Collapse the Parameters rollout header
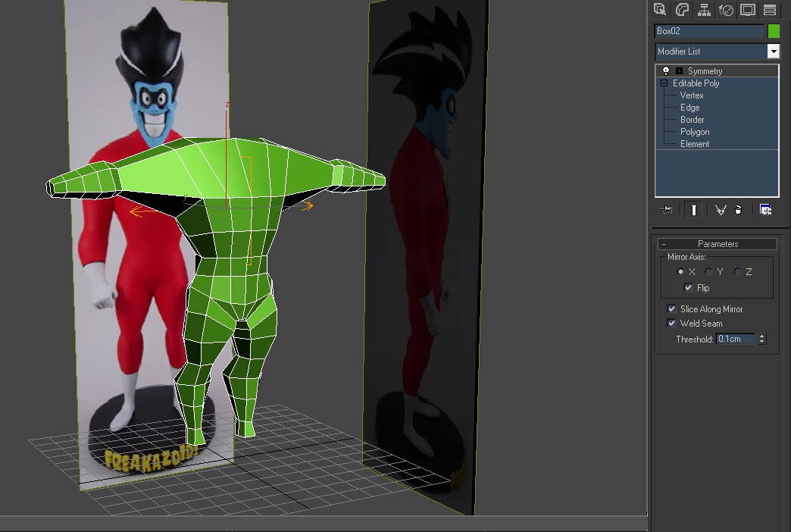Screen dimensions: 791x532 tap(718, 244)
